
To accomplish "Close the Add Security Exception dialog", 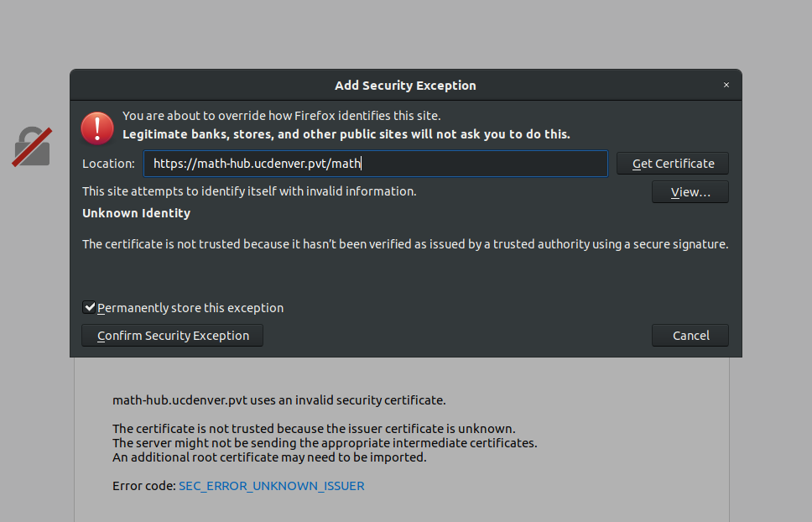I will (x=726, y=85).
